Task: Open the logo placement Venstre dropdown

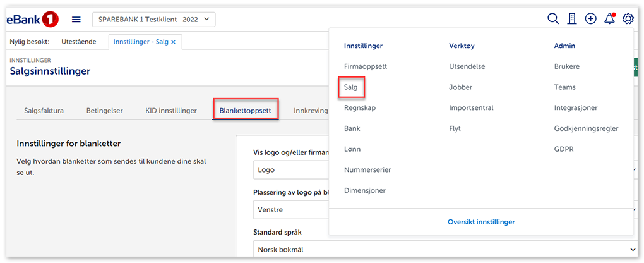Action: pyautogui.click(x=290, y=209)
